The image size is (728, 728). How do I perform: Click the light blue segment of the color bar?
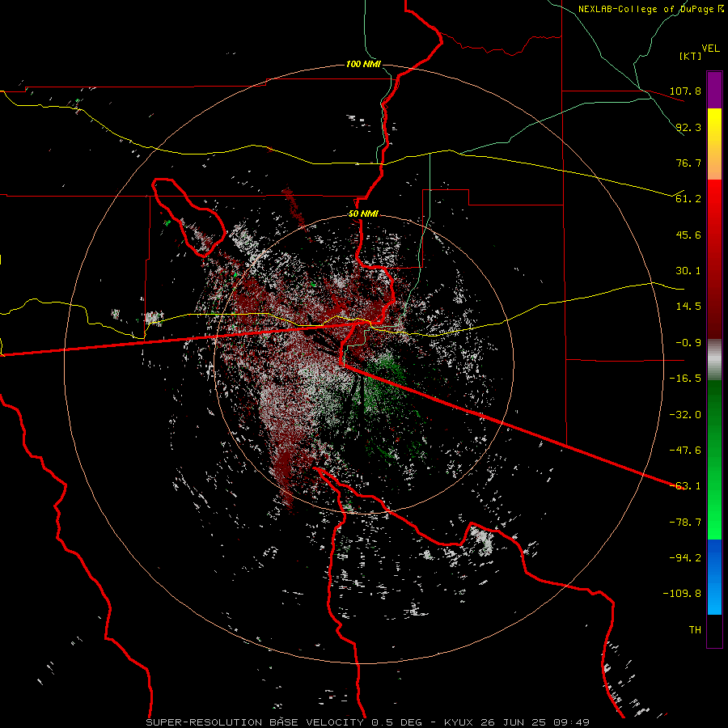[x=714, y=577]
